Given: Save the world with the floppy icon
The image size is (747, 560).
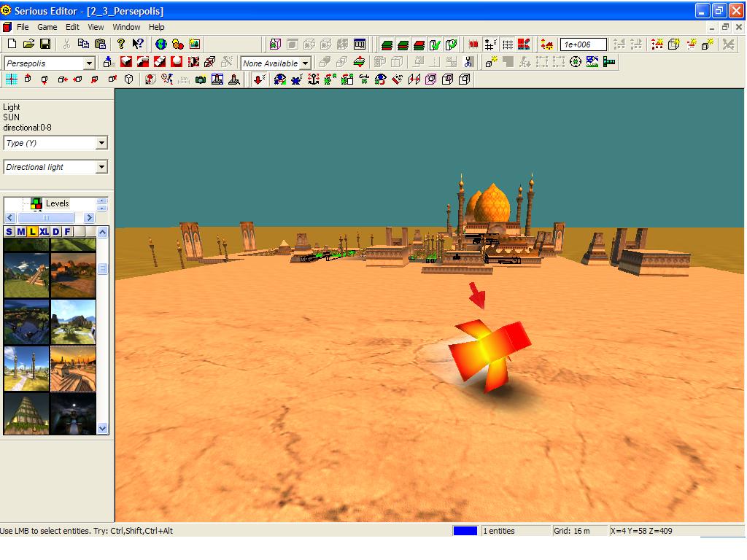Looking at the screenshot, I should coord(45,44).
